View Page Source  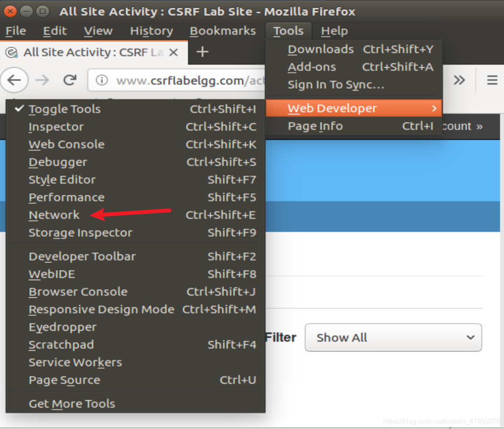pyautogui.click(x=135, y=380)
